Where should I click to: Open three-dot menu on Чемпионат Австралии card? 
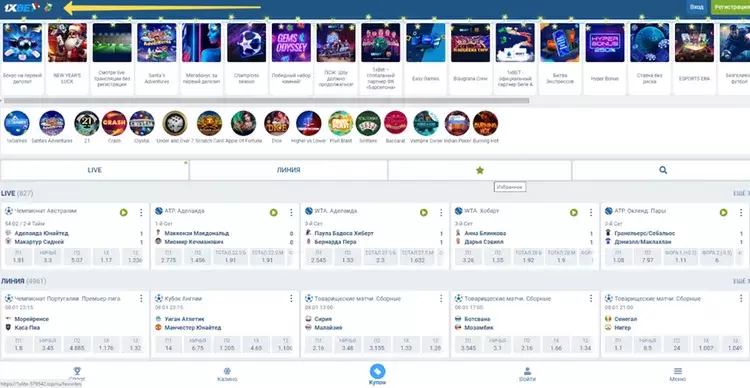tap(141, 212)
